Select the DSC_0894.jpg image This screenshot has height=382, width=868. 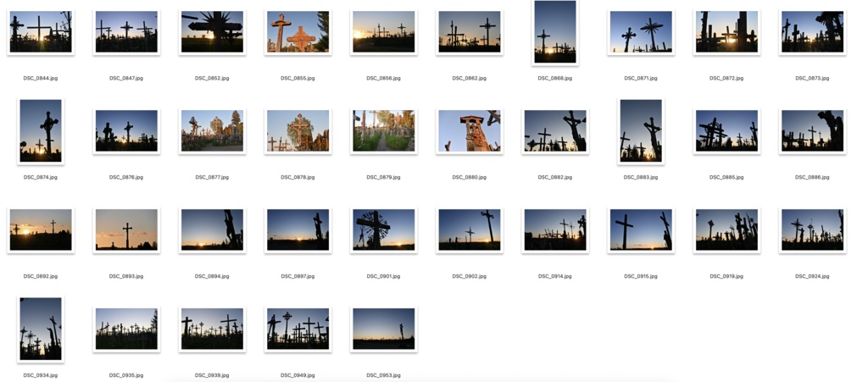point(212,230)
